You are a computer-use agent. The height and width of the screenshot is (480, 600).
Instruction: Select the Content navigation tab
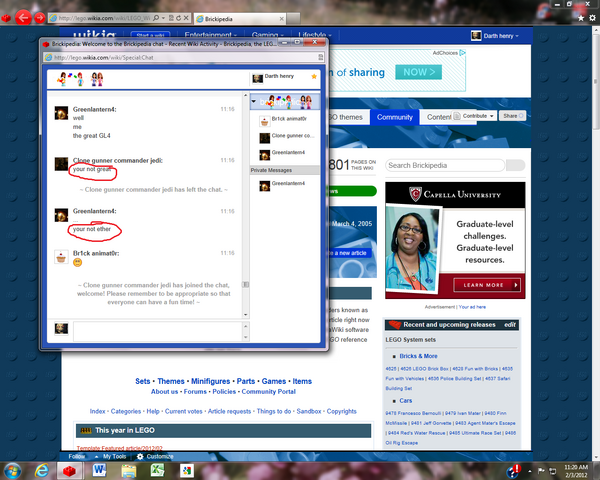pyautogui.click(x=437, y=117)
